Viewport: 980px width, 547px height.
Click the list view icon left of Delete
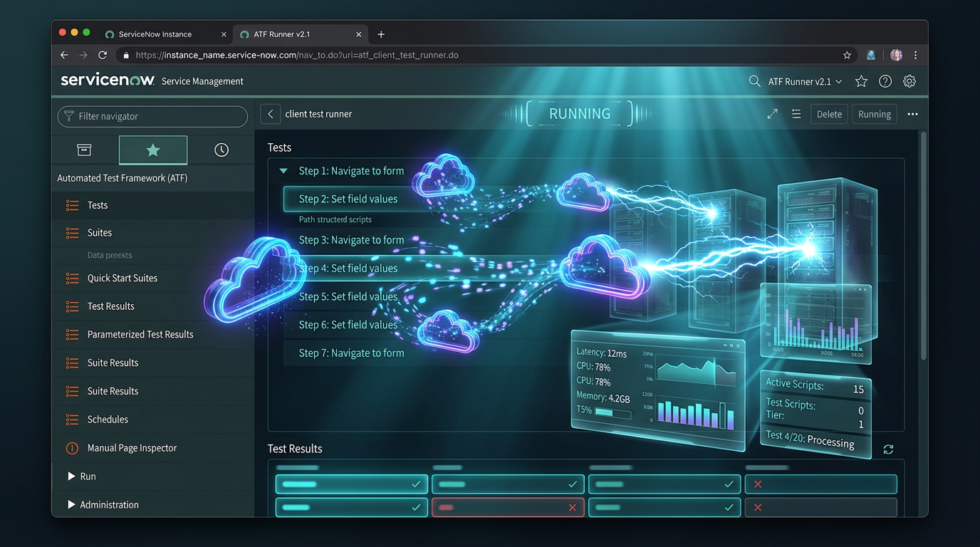click(x=796, y=114)
